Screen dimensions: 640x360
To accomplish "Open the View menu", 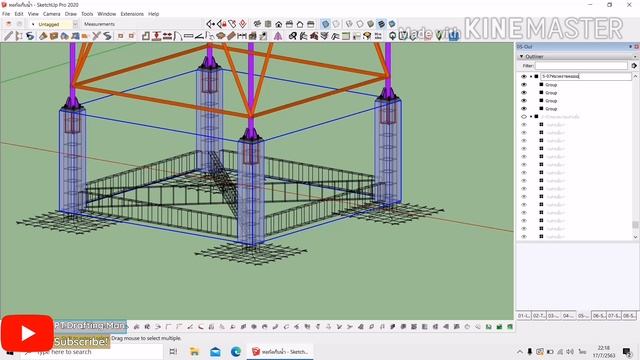I will coord(33,14).
